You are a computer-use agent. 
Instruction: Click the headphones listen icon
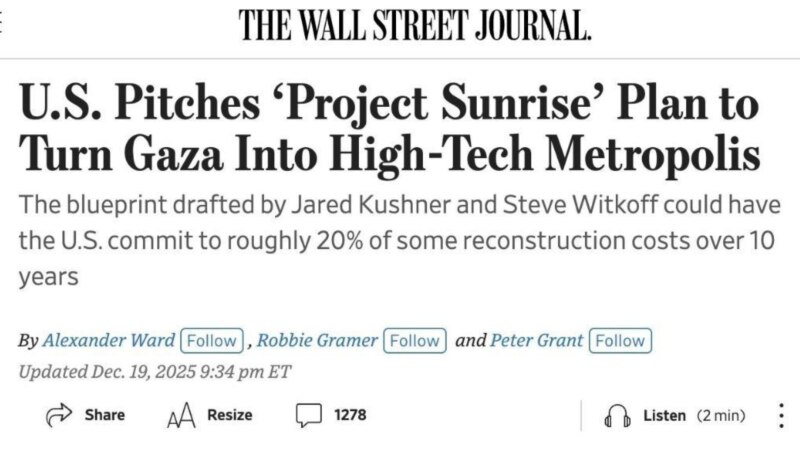coord(617,416)
